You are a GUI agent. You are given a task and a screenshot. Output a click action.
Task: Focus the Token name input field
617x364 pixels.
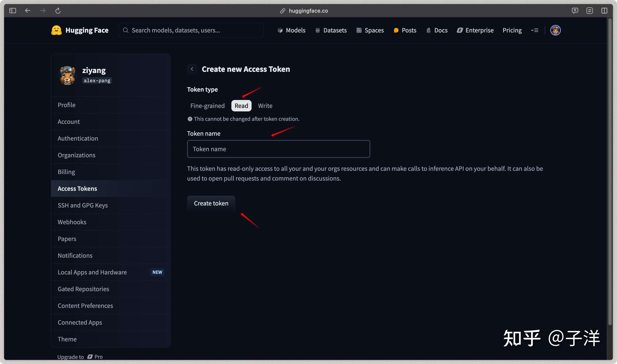tap(278, 149)
